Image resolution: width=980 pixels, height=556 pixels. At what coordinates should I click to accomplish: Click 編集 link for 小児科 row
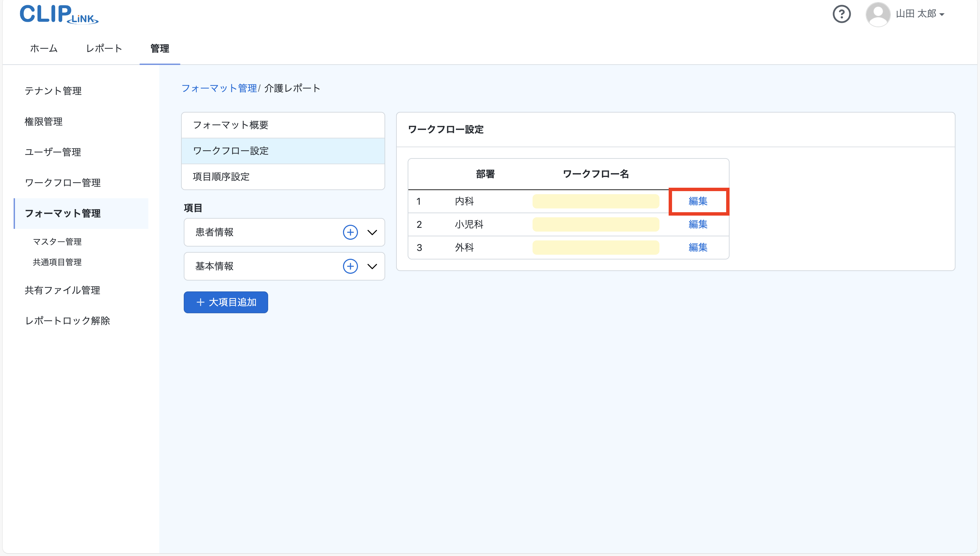point(698,224)
